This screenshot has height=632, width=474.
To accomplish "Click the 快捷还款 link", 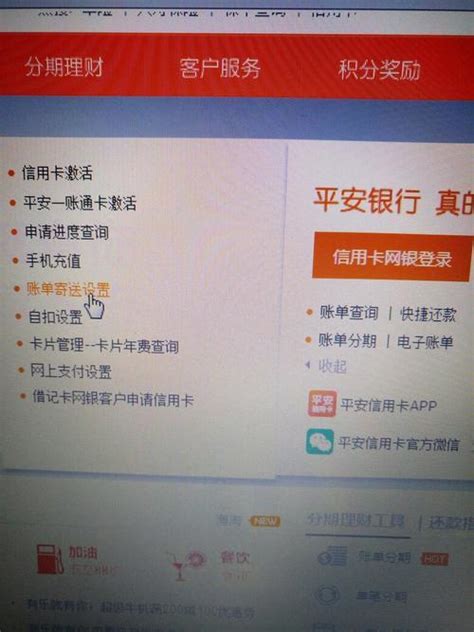I will (x=428, y=314).
